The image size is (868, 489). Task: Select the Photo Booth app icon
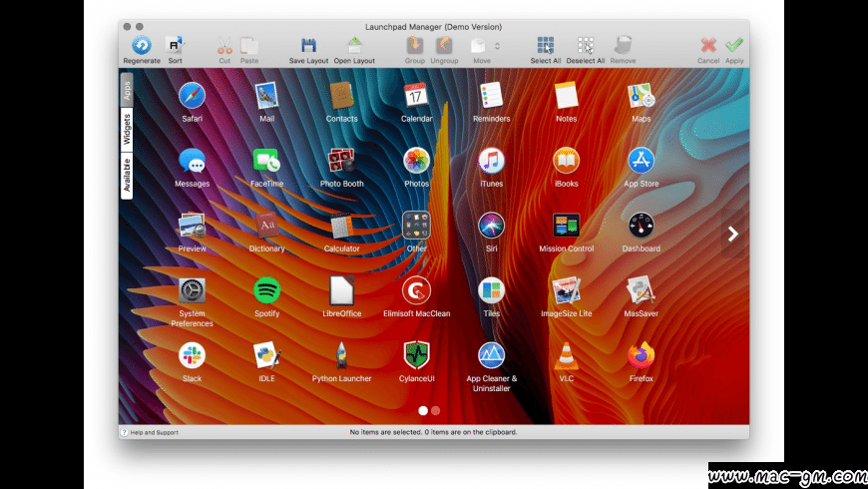pos(341,161)
